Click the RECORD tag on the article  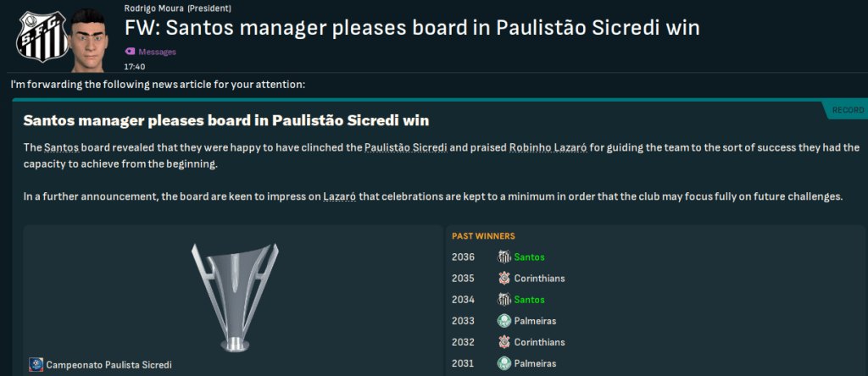847,111
